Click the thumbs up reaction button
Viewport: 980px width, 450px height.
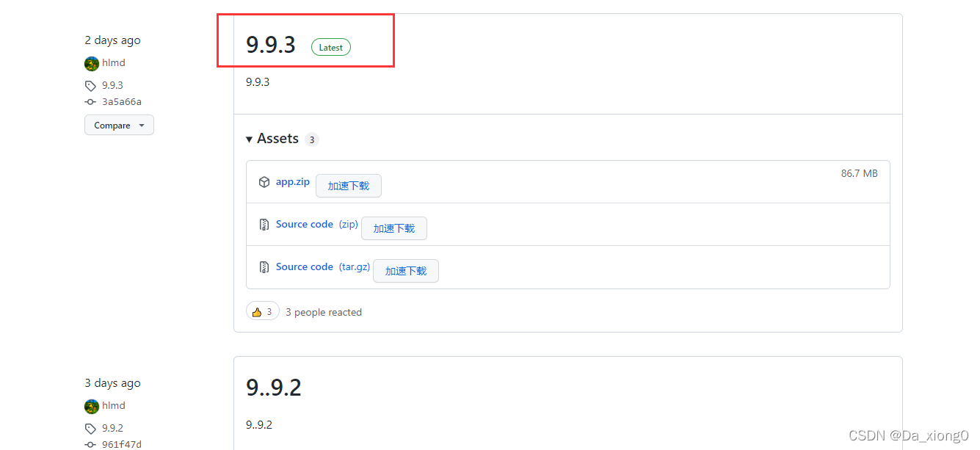click(263, 312)
